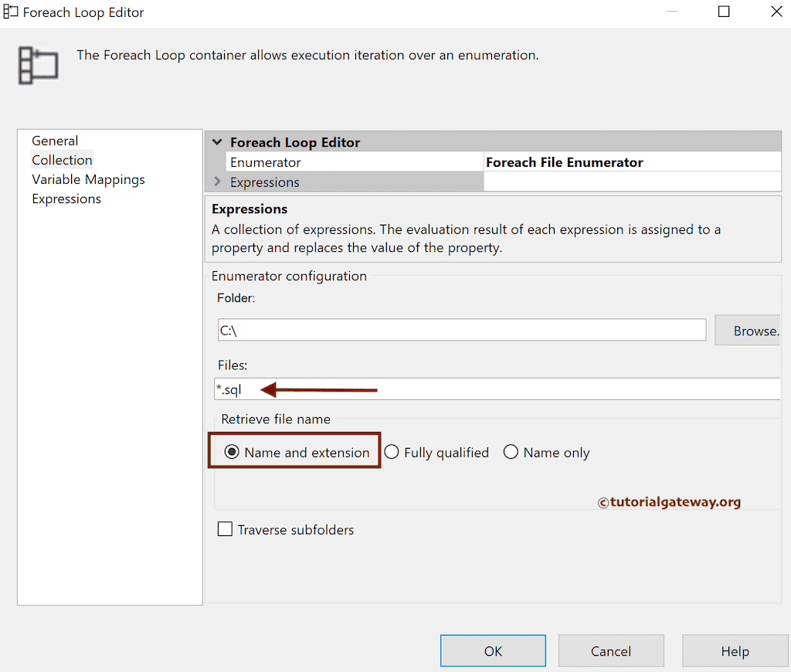Click the Foreach Loop Editor title bar icon
Screen dimensions: 791x672
[11, 12]
